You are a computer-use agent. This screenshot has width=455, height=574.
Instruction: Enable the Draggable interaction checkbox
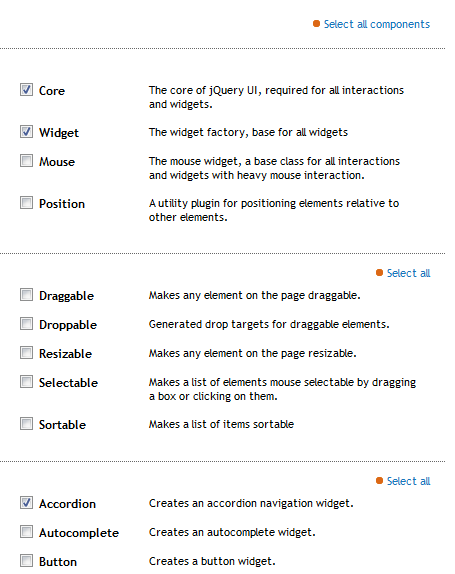[26, 295]
